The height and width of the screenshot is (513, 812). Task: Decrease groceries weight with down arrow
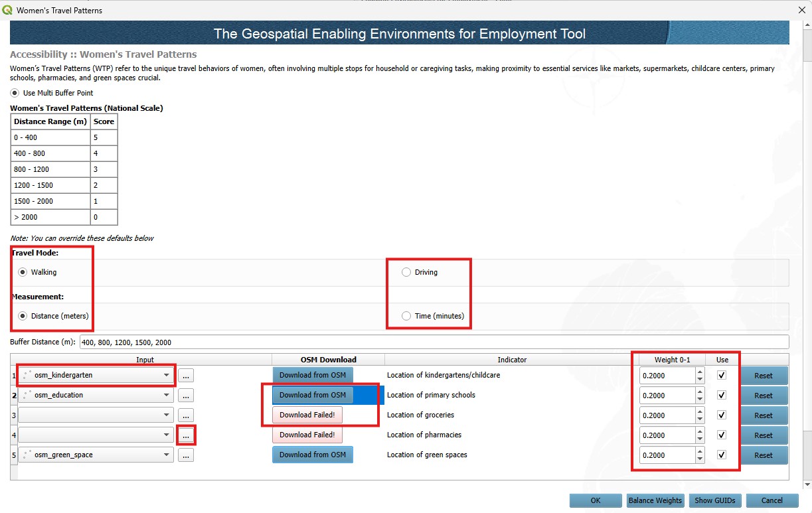(699, 419)
